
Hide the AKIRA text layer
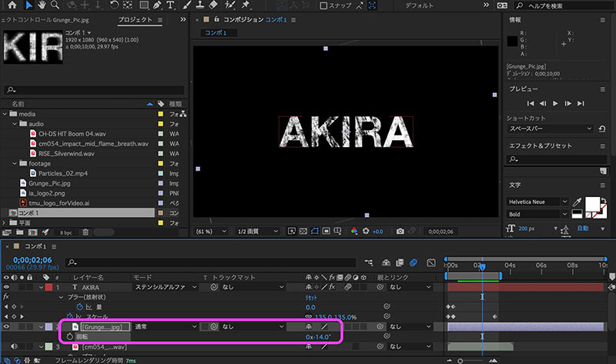click(6, 287)
